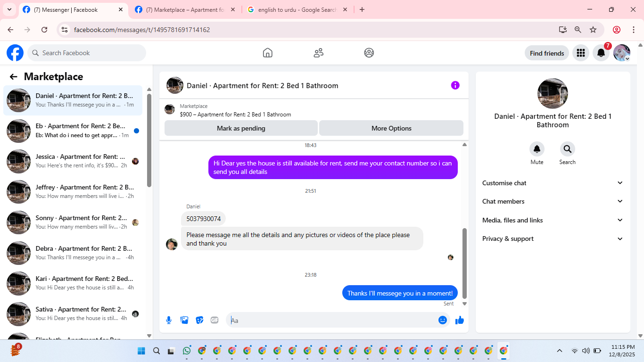644x362 pixels.
Task: Click the listing thumbnail beside $900 Marketplace
Action: tap(170, 109)
